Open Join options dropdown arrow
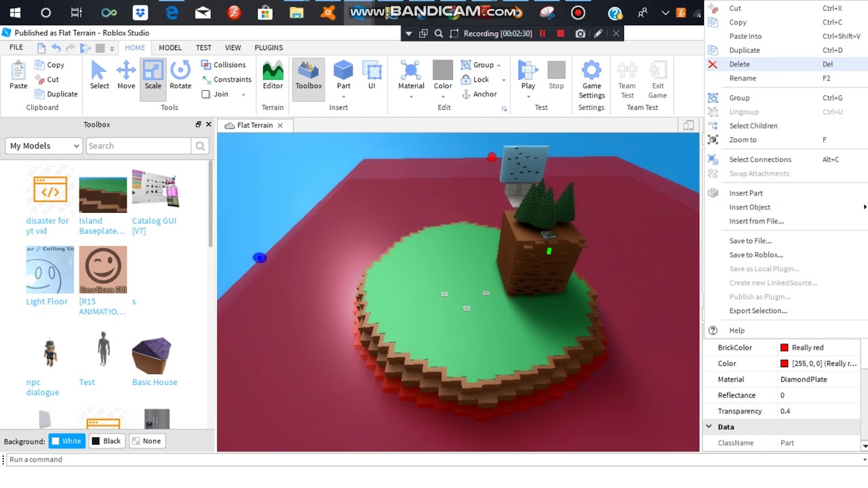Screen dimensions: 868x488 click(x=243, y=95)
